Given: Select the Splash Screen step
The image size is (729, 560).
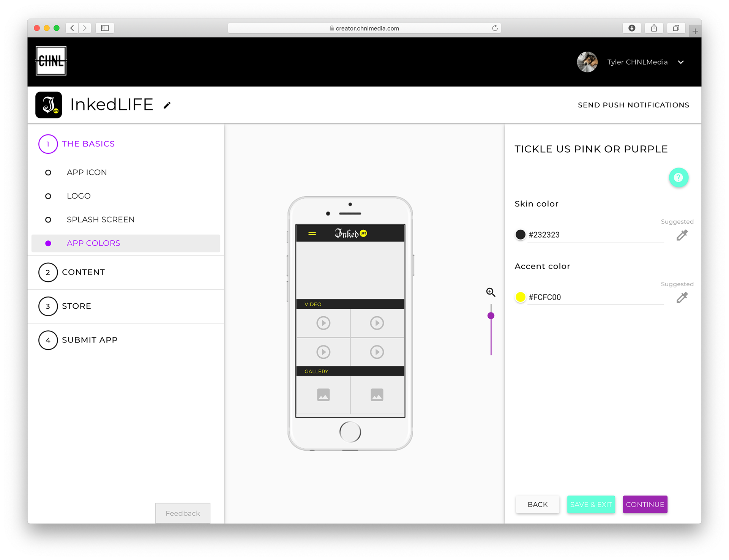Looking at the screenshot, I should 101,219.
